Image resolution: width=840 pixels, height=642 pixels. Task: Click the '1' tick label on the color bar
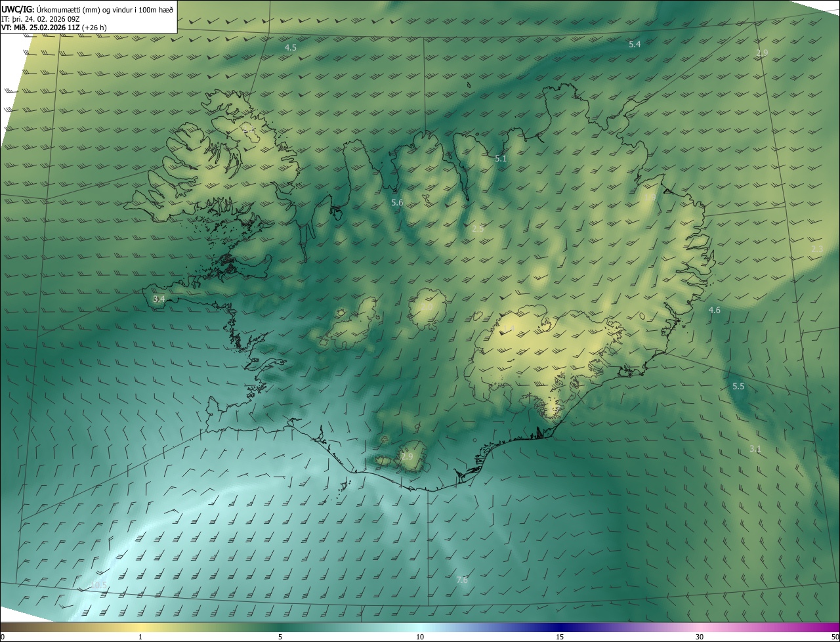tap(140, 637)
